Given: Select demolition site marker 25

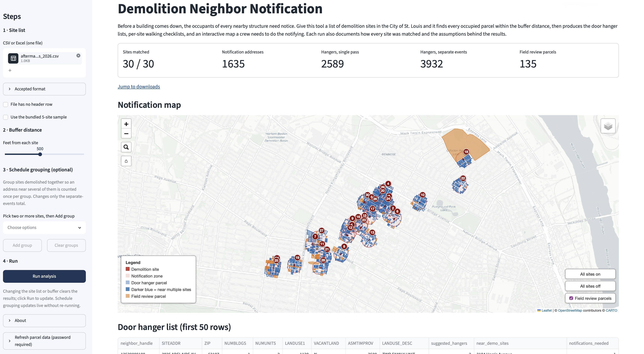Looking at the screenshot, I should (x=276, y=260).
